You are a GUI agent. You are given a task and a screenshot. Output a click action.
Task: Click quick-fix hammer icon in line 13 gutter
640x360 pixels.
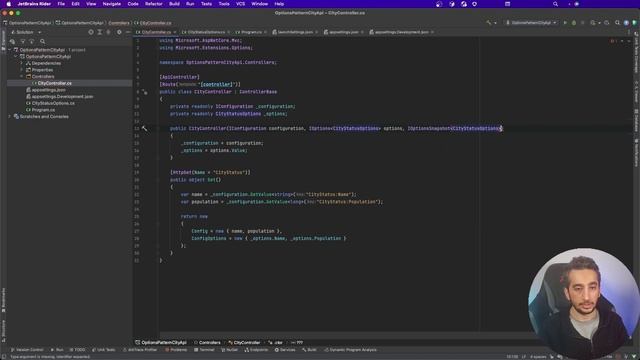pyautogui.click(x=144, y=128)
